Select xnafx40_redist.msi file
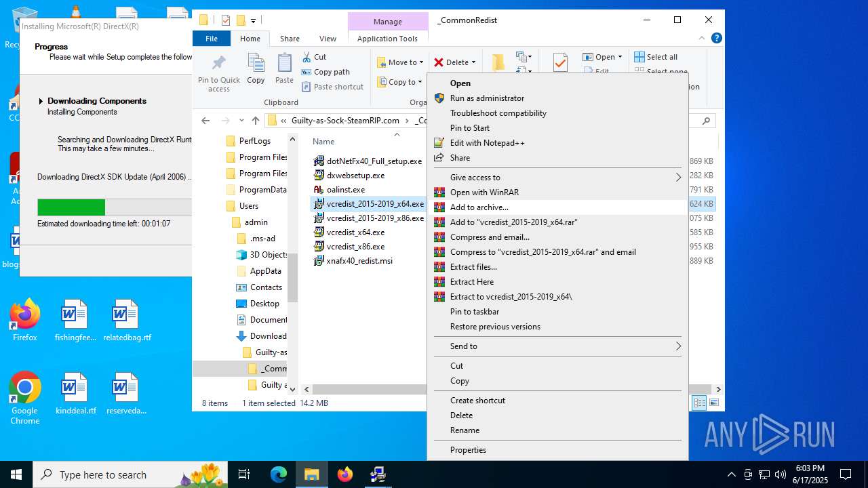 [x=353, y=261]
